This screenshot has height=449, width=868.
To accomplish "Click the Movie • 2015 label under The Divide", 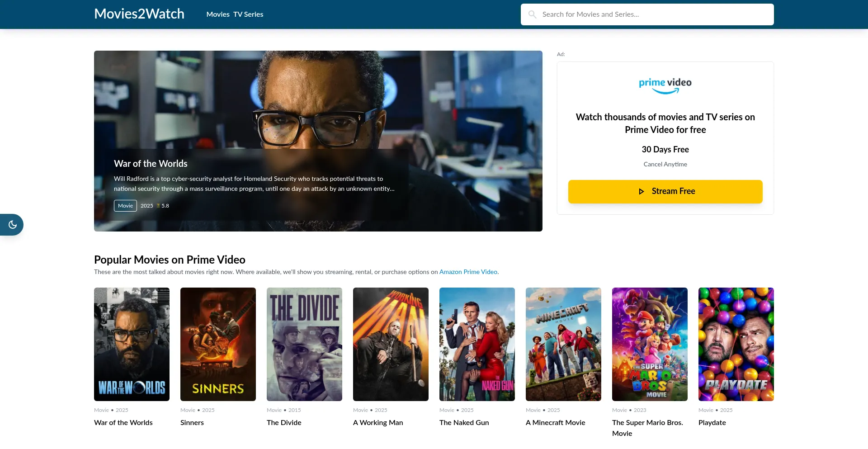I will pos(284,411).
